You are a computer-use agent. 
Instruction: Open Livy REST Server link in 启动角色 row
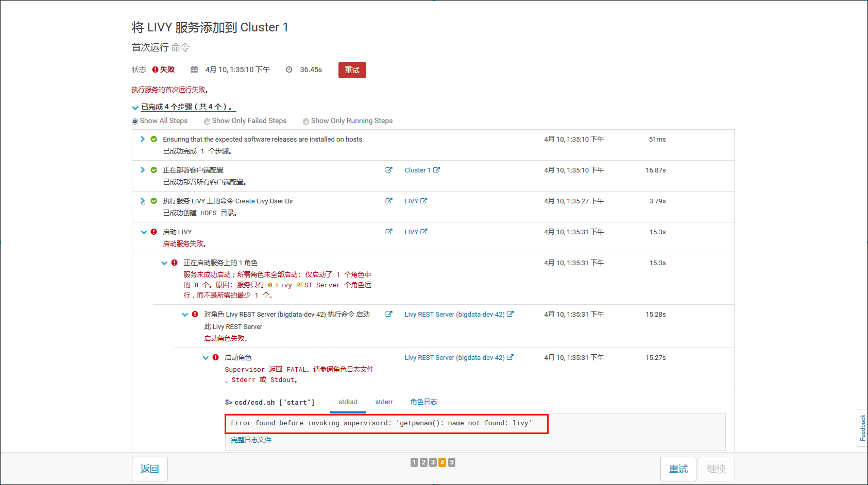click(459, 357)
